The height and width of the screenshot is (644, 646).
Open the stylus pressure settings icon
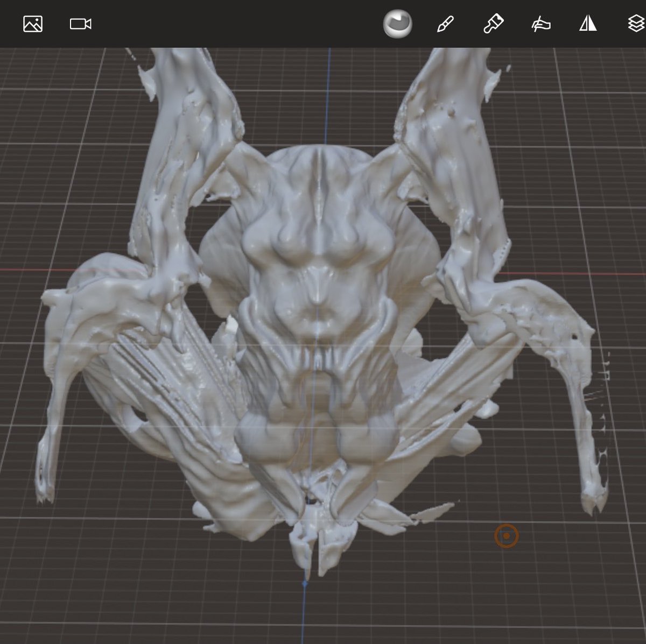[540, 24]
